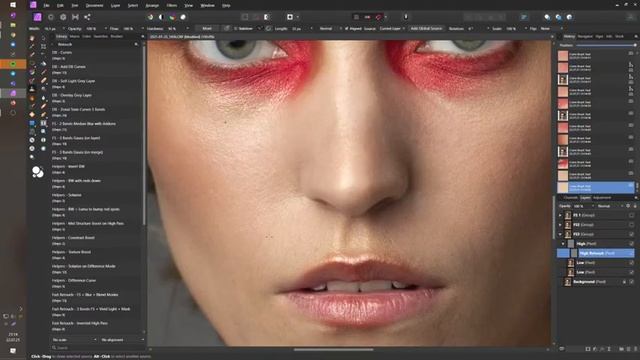Apply Auto Colours from the toolbar
Screen dimensions: 640x360
click(172, 17)
